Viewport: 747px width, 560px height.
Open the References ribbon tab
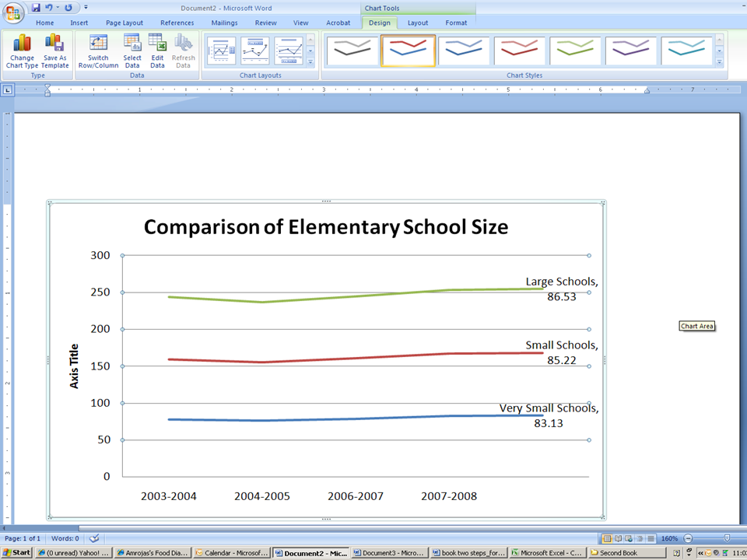(x=177, y=23)
